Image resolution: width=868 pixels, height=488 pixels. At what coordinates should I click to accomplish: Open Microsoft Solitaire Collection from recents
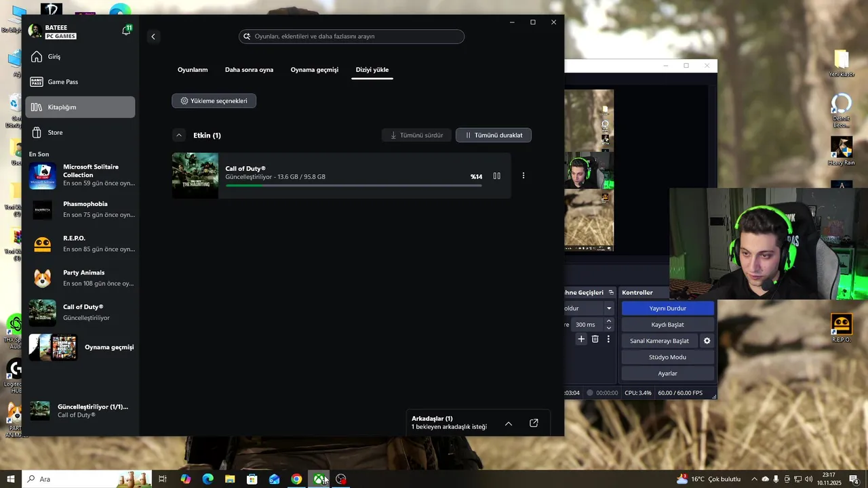point(81,176)
